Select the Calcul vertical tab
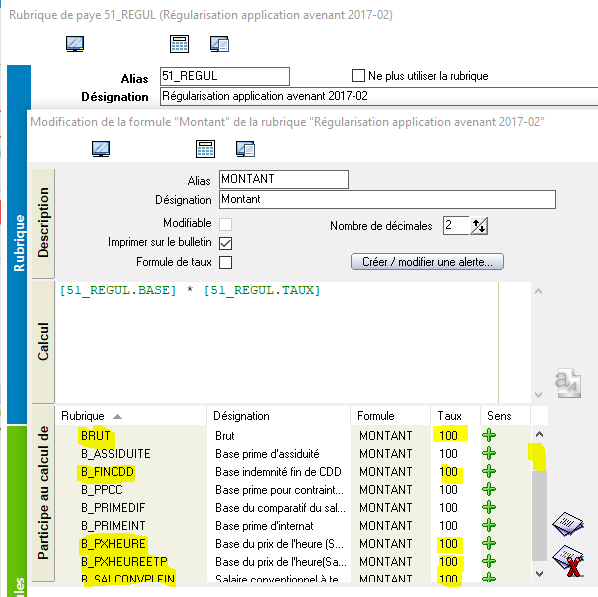The width and height of the screenshot is (598, 597). click(x=43, y=342)
